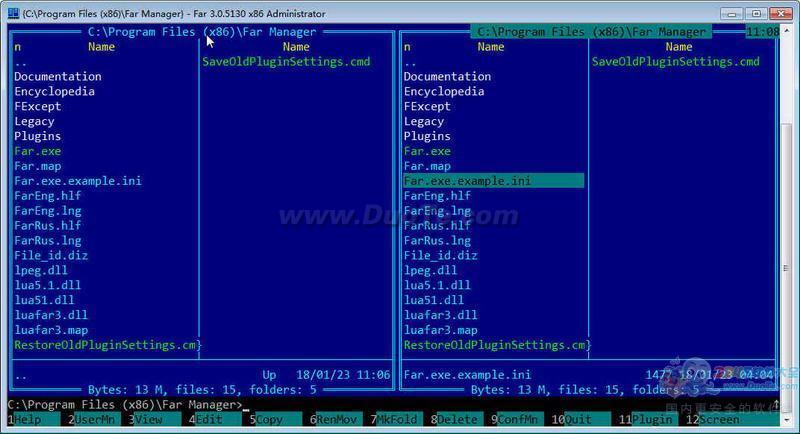This screenshot has width=800, height=434.
Task: Select FarEng.hlf in the right panel
Action: pyautogui.click(x=437, y=196)
